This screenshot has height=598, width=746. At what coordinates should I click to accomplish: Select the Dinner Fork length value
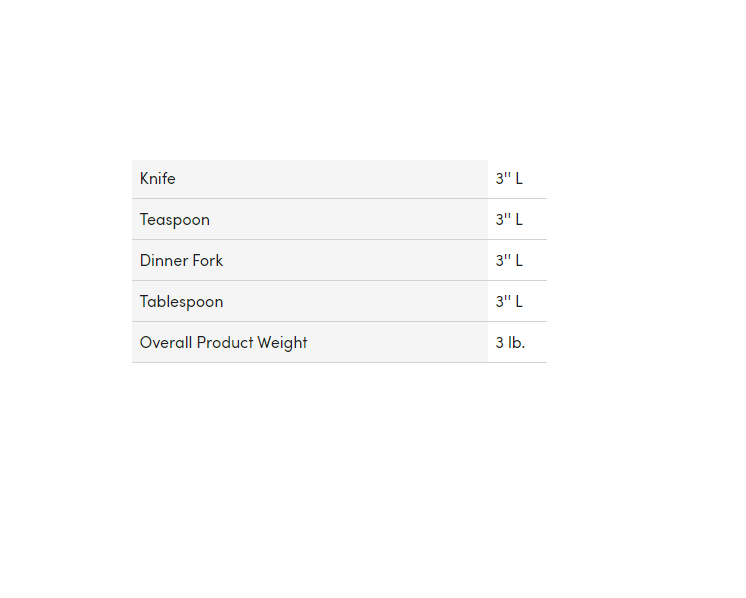(x=509, y=261)
